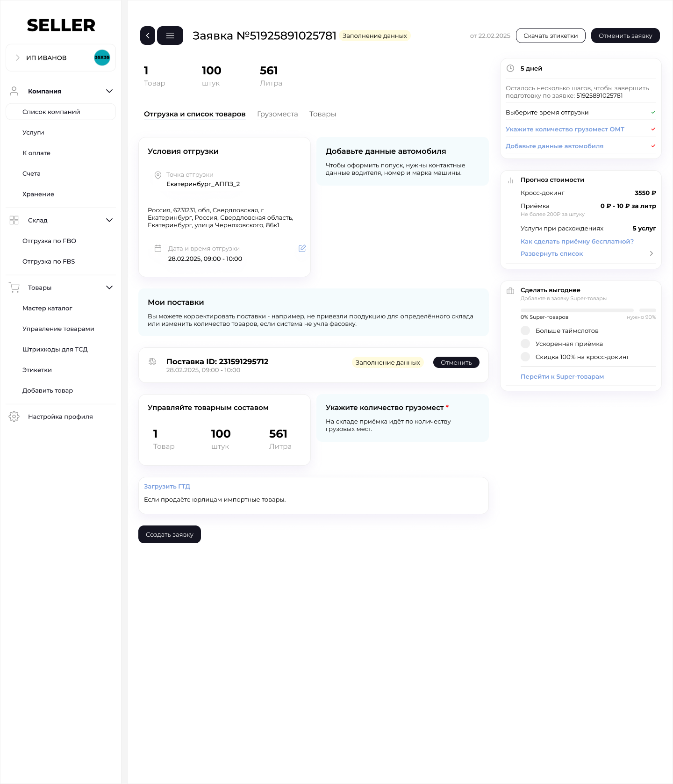Screen dimensions: 673x784
Task: Click the calendar icon near shipment date
Action: (158, 248)
